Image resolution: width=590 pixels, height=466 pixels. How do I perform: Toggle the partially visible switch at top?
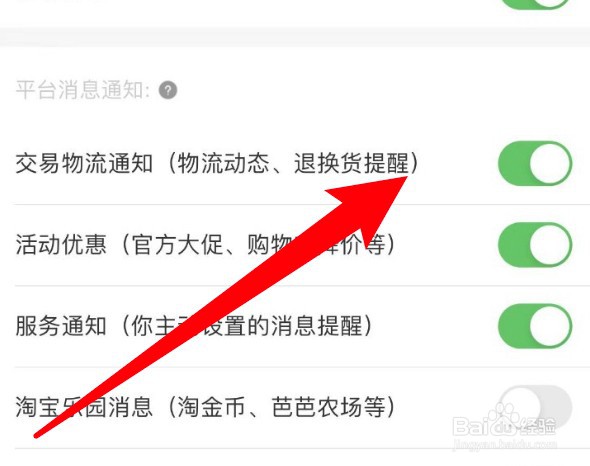535,4
